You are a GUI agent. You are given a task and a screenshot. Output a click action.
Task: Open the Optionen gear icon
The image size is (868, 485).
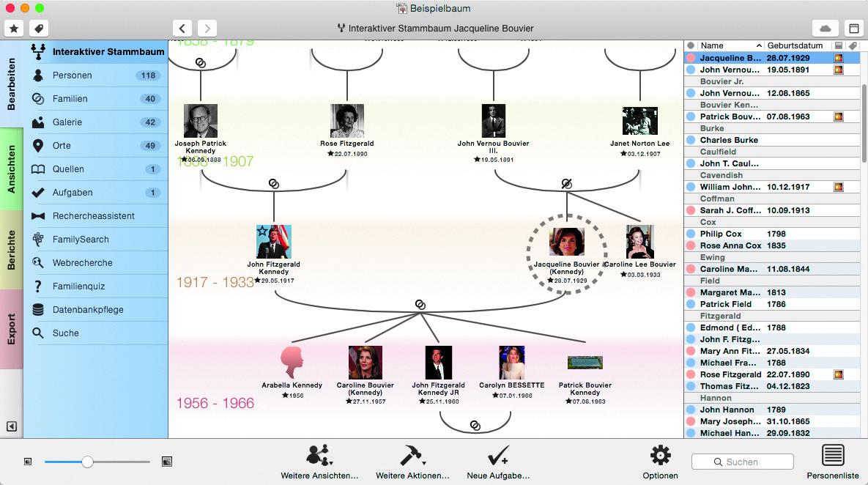point(660,456)
